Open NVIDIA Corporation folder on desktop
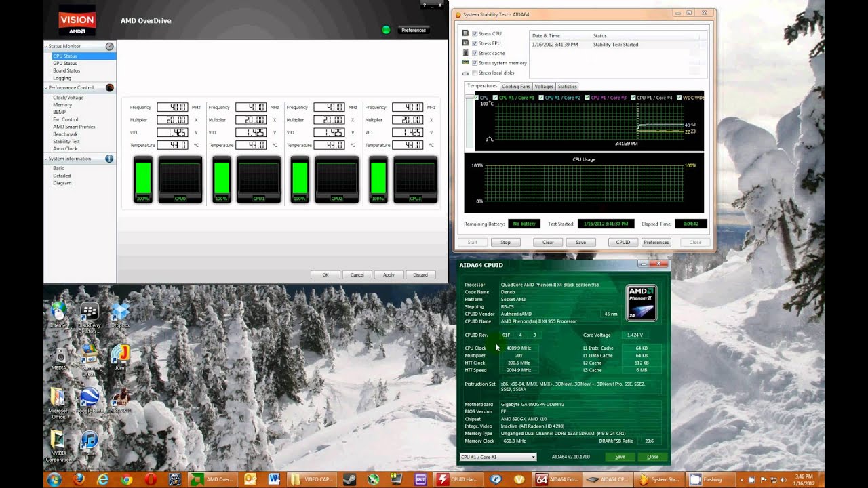Screen dimensions: 868x488 pyautogui.click(x=59, y=446)
